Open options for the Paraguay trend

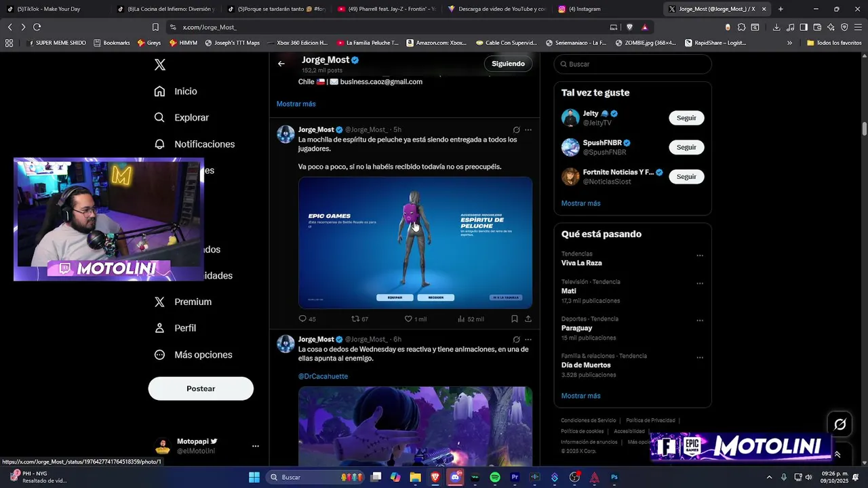[x=700, y=321]
